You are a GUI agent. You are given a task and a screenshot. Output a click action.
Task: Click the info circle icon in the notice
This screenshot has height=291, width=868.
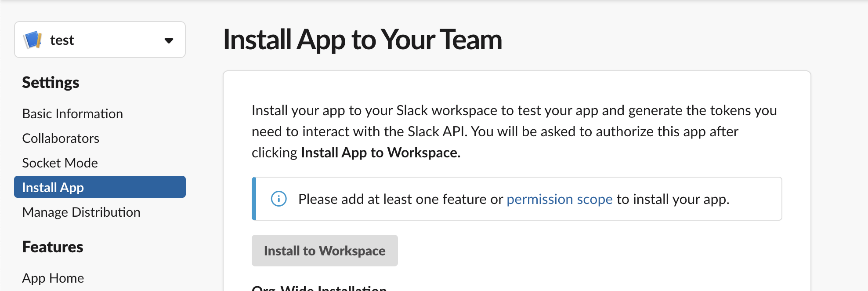tap(278, 199)
